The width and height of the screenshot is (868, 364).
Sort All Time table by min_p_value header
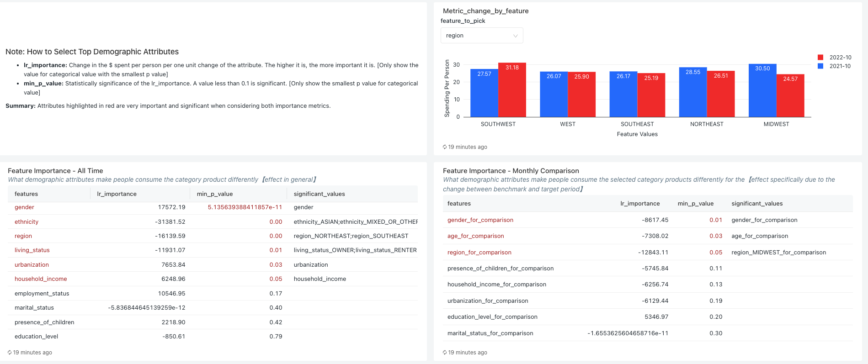tap(215, 194)
